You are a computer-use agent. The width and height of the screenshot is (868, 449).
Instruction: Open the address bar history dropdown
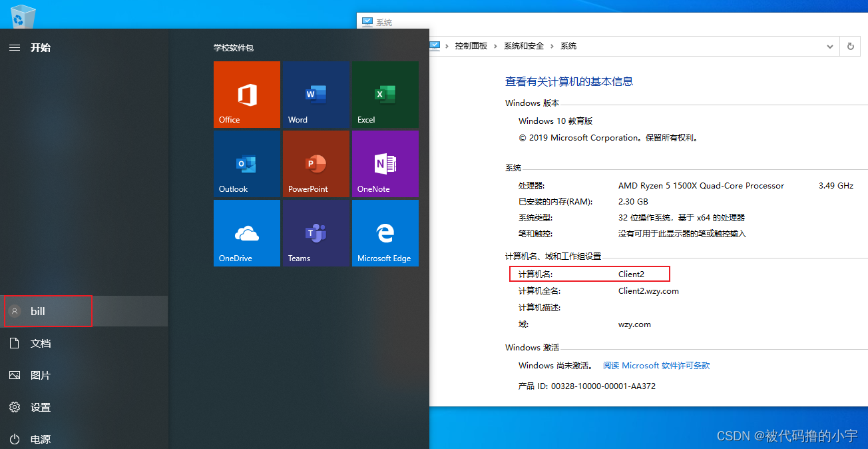coord(830,47)
